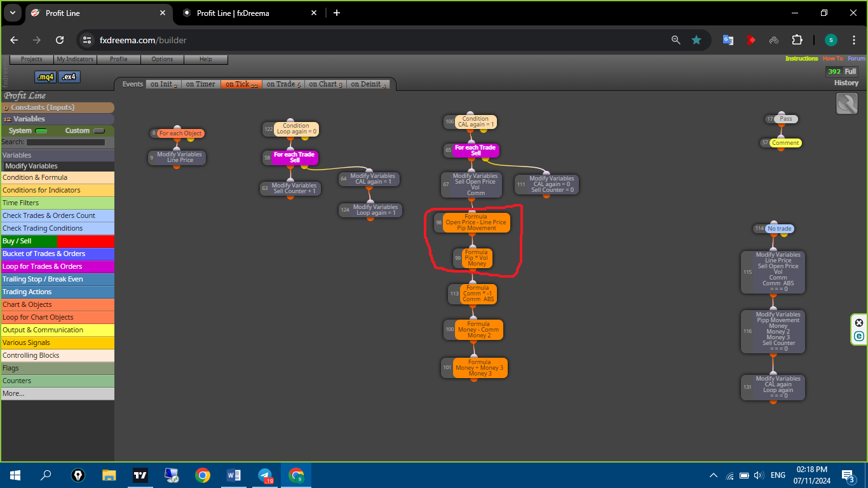Click the browser address bar URL
Image resolution: width=868 pixels, height=488 pixels.
(143, 40)
